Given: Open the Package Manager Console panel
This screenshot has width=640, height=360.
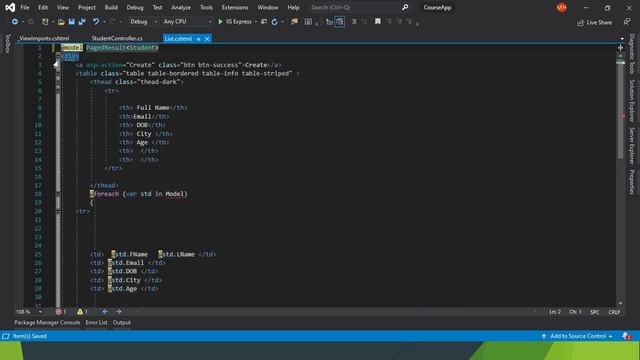Looking at the screenshot, I should [x=47, y=322].
